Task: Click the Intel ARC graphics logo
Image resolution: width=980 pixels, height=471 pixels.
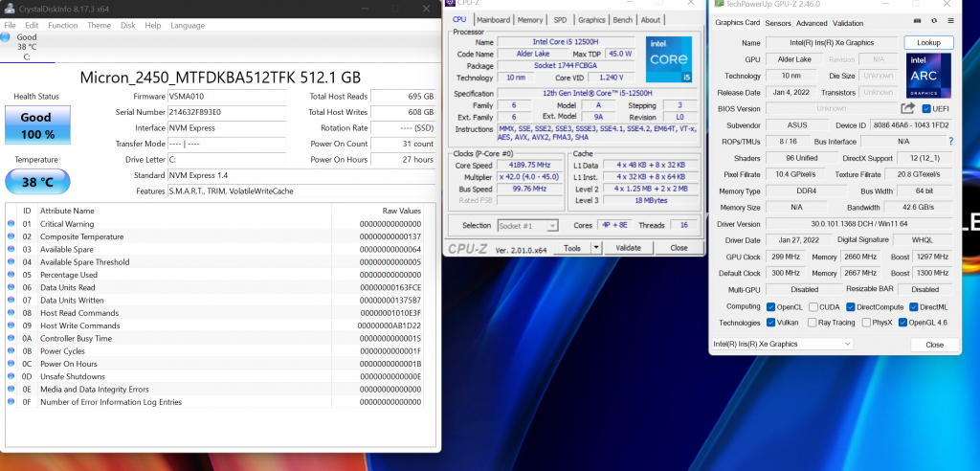Action: 928,77
